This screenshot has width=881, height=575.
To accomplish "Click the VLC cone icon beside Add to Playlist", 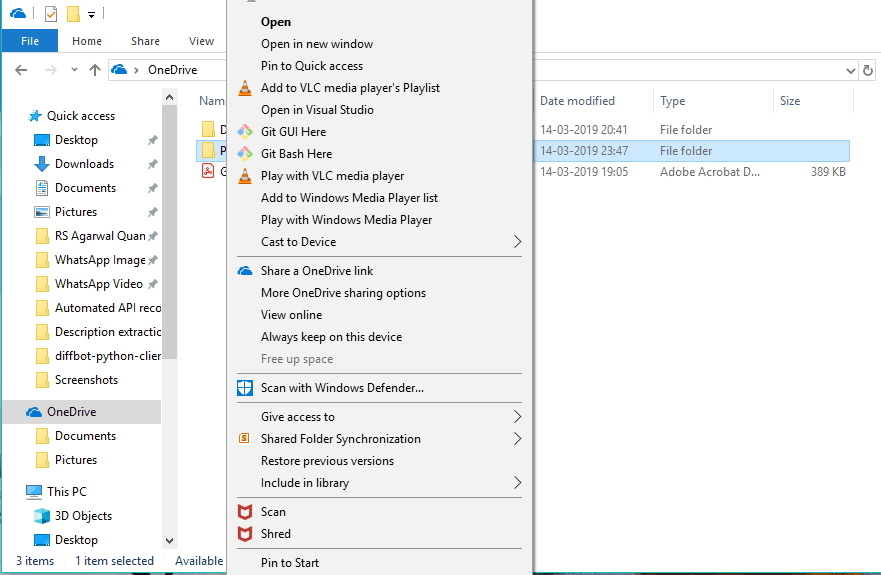I will pyautogui.click(x=245, y=88).
